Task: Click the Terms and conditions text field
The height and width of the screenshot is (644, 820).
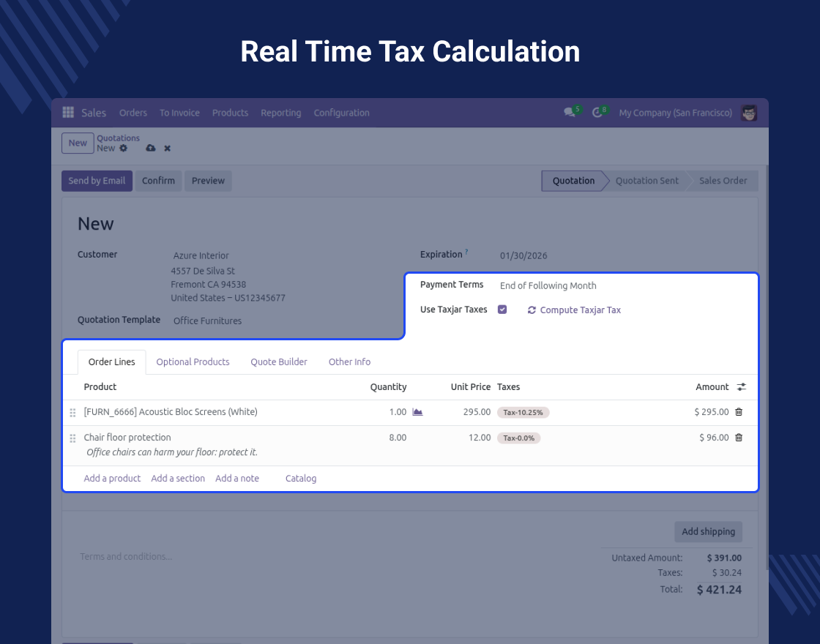Action: coord(126,557)
